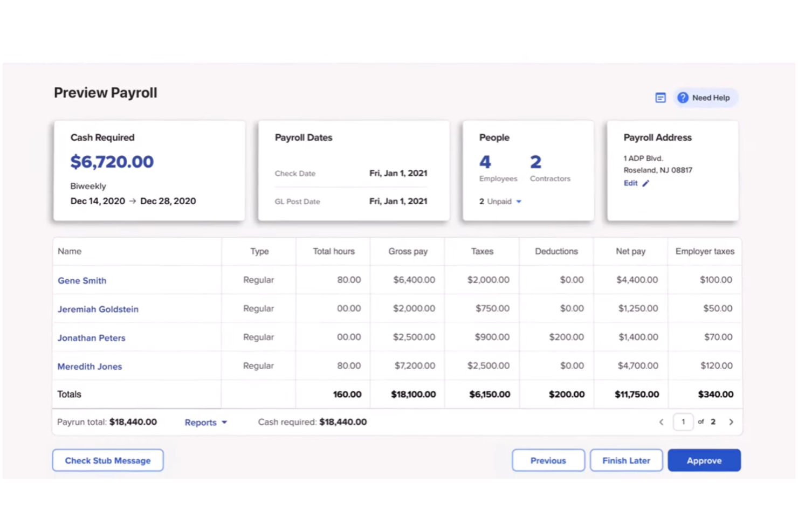Click the Employer taxes column header

(705, 251)
